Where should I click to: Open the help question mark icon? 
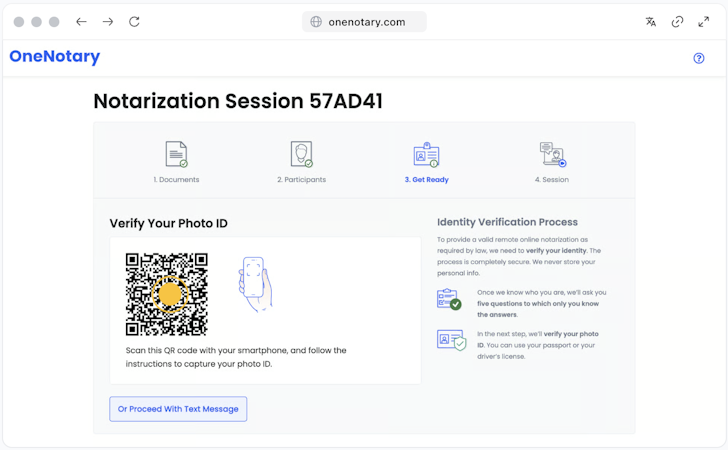pyautogui.click(x=699, y=58)
